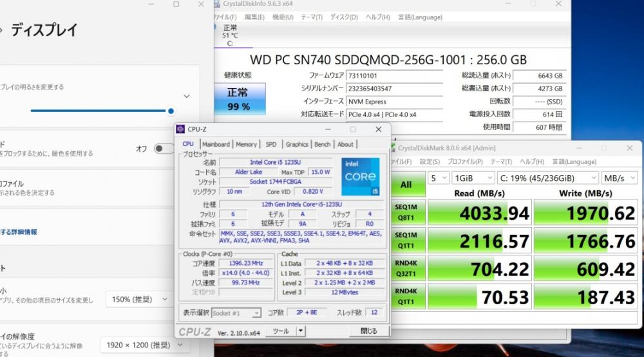Screen dimensions: 644x357
Task: Toggle the night light switch in Display settings
Action: tap(164, 149)
